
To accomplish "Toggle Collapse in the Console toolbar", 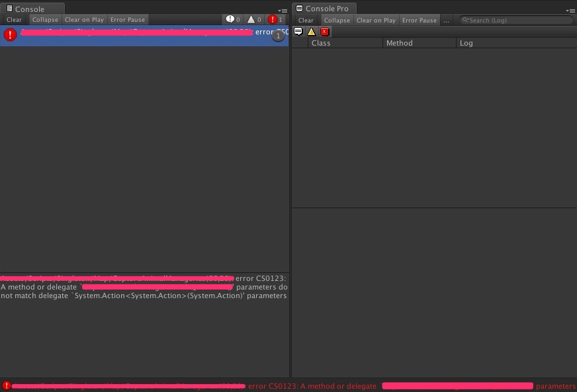I will [x=44, y=19].
